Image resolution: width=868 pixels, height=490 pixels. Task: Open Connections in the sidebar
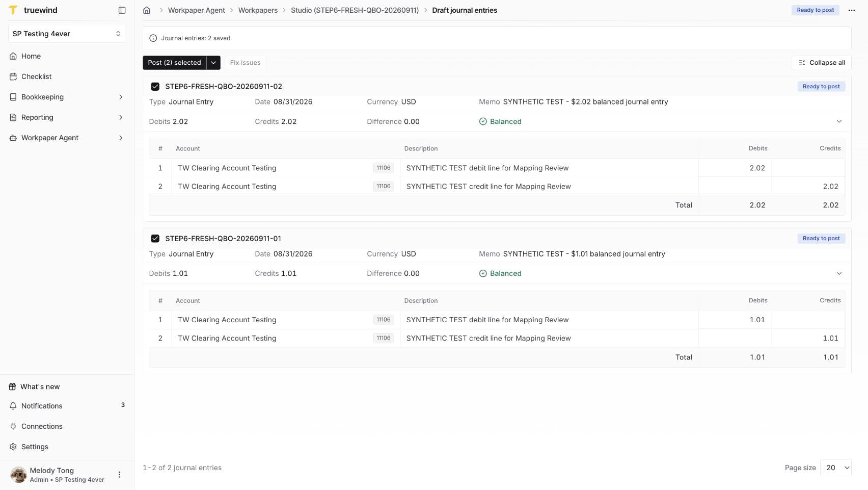click(x=67, y=426)
